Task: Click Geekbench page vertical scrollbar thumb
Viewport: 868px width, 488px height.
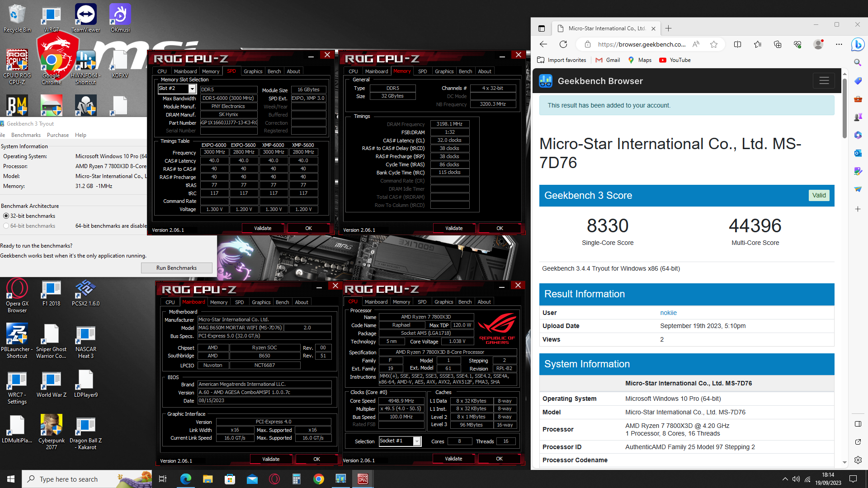Action: tap(844, 108)
